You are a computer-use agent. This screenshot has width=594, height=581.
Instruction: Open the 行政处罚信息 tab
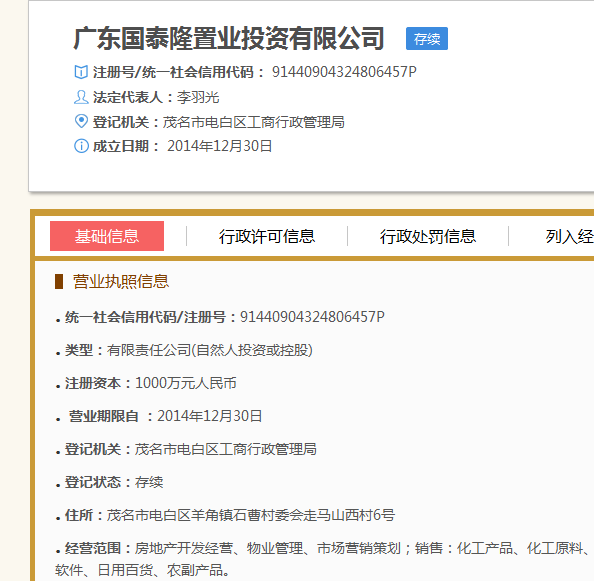coord(428,236)
